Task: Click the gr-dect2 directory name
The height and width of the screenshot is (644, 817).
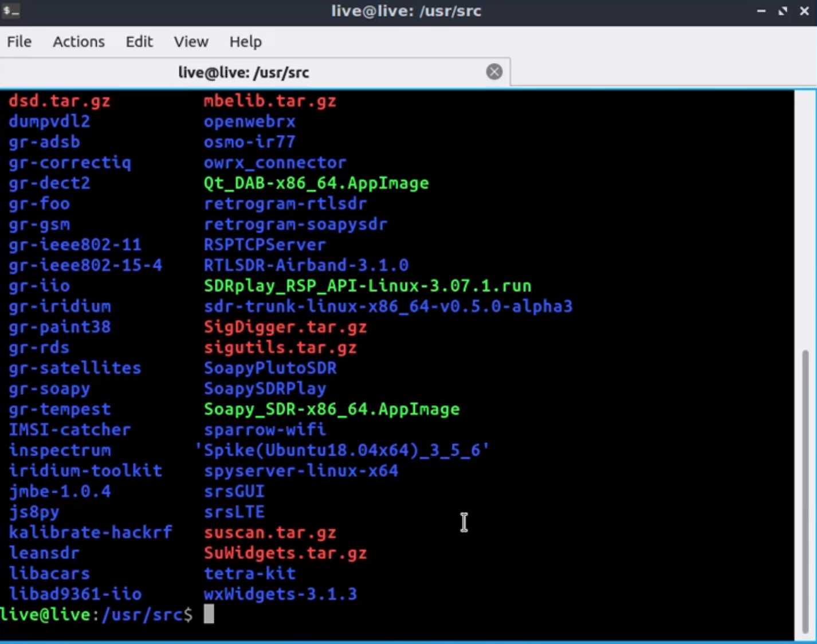Action: [49, 183]
